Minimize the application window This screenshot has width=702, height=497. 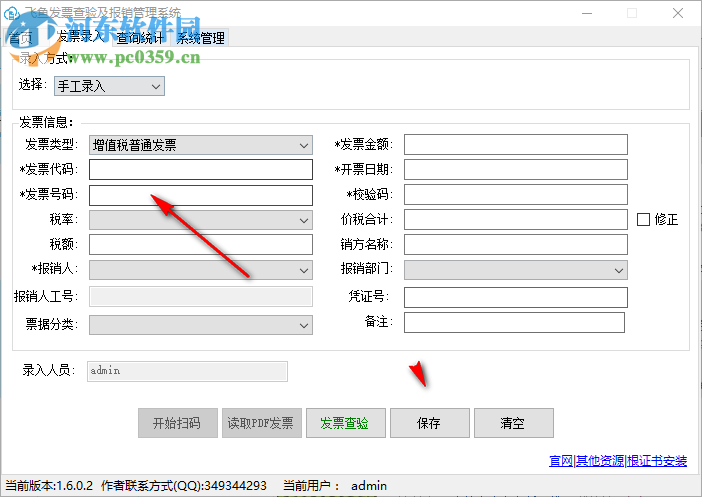click(x=587, y=13)
